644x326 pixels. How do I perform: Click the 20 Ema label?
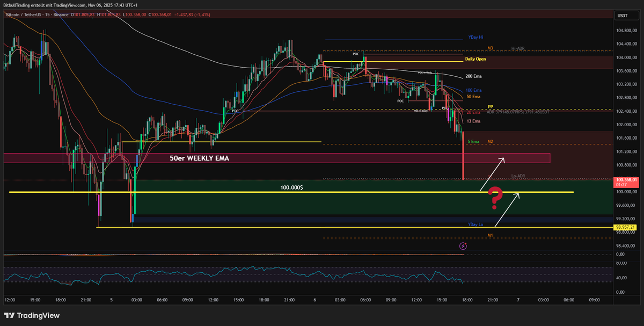(x=473, y=112)
